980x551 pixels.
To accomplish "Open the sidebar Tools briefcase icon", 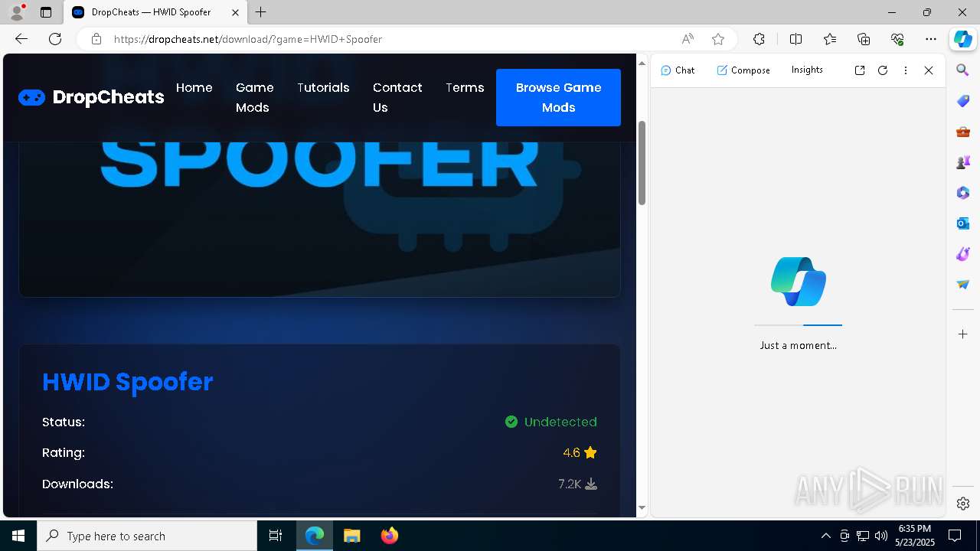I will click(963, 132).
